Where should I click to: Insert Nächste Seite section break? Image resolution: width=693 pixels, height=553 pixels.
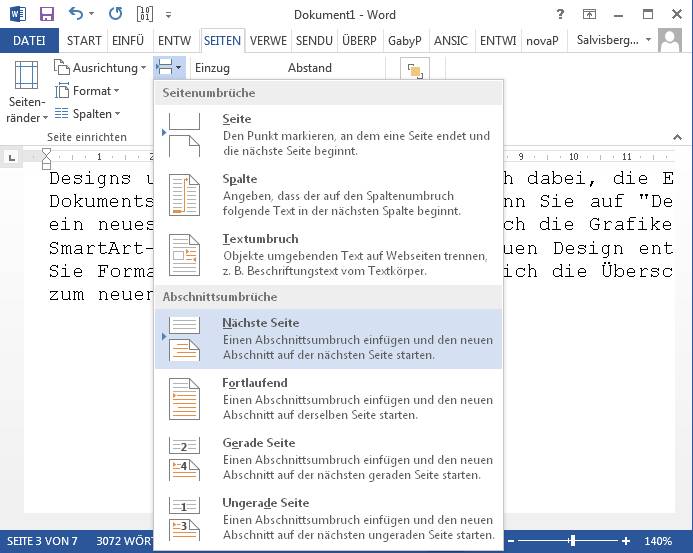coord(328,339)
